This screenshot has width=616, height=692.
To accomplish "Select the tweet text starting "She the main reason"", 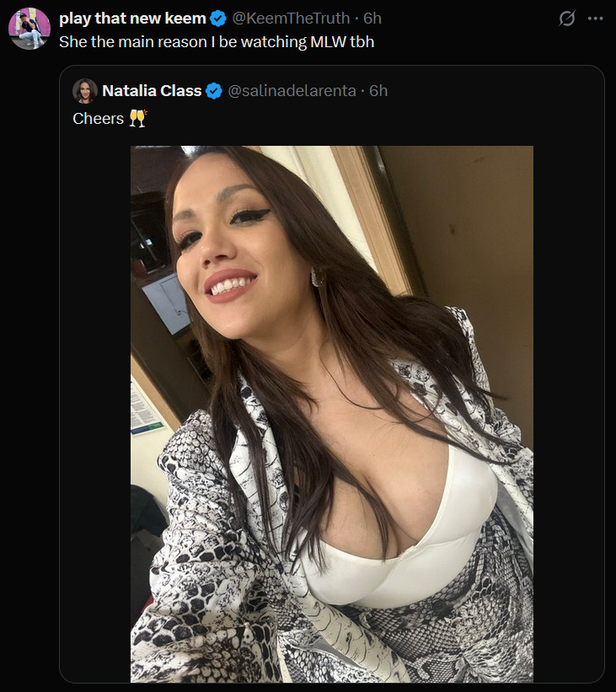I will pos(217,42).
